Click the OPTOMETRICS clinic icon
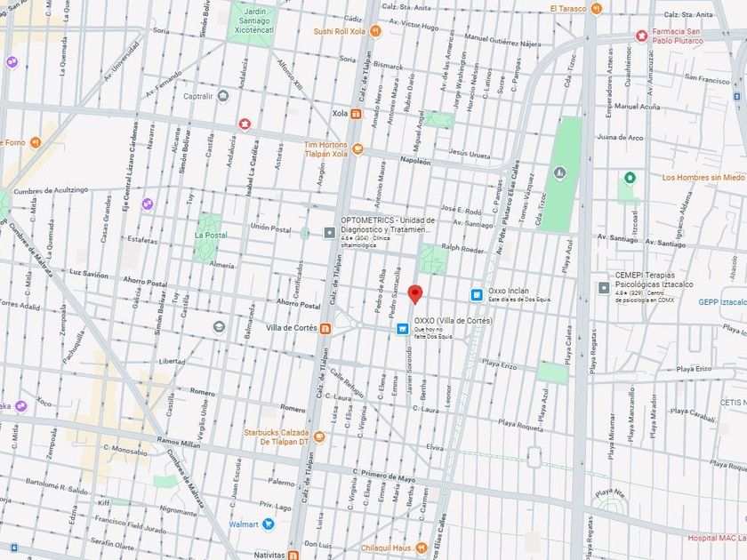747x560 pixels. pyautogui.click(x=330, y=233)
